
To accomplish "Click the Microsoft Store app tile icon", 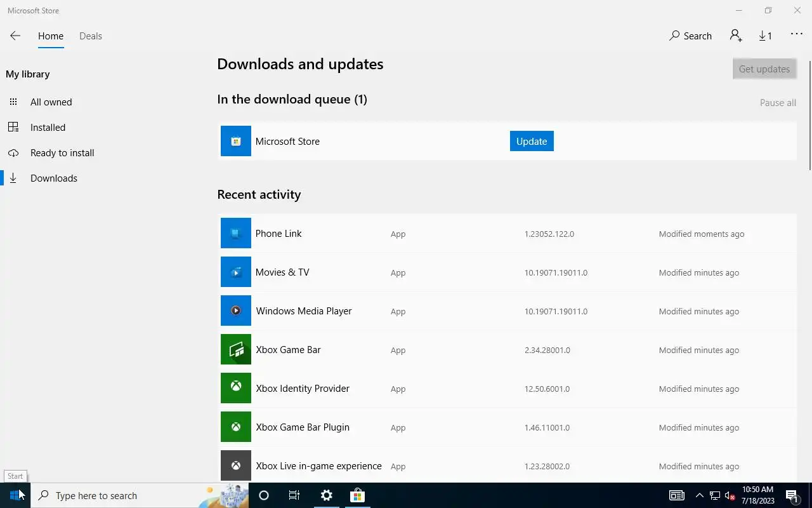I will coord(236,141).
